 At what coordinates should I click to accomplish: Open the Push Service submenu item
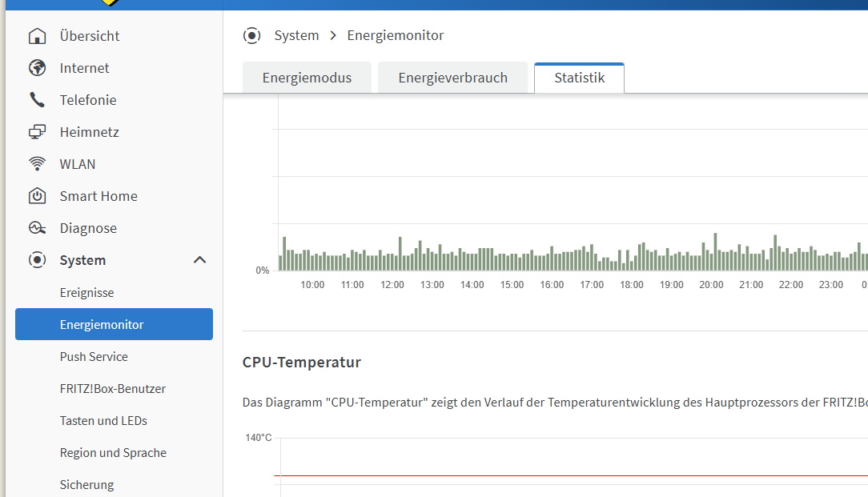94,356
